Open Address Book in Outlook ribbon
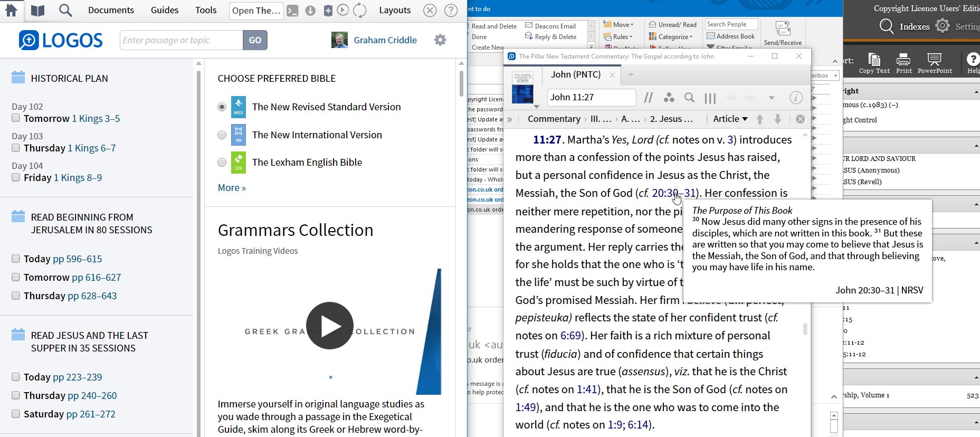 click(730, 36)
